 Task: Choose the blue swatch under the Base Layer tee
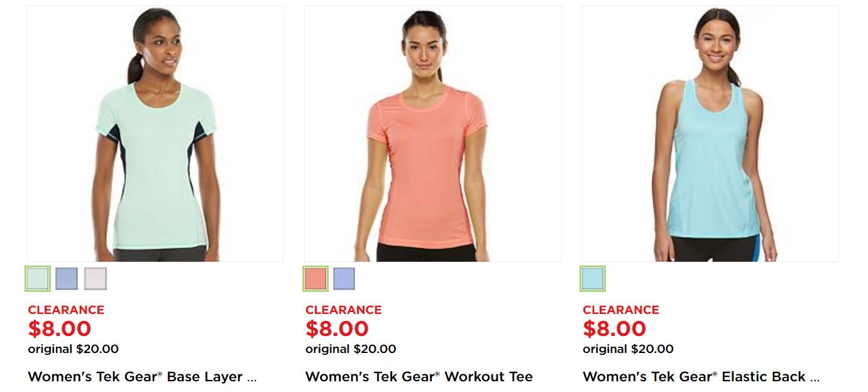[x=67, y=279]
